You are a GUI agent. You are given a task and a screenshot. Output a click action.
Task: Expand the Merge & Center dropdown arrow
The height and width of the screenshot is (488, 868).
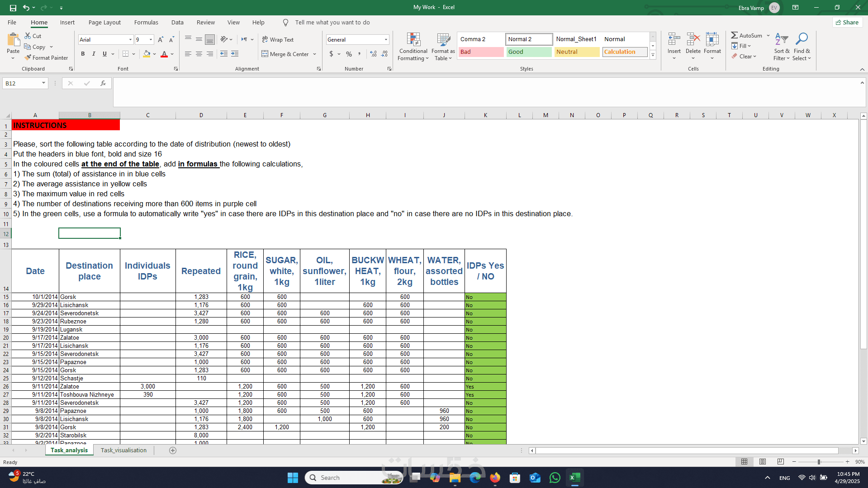[x=315, y=54]
